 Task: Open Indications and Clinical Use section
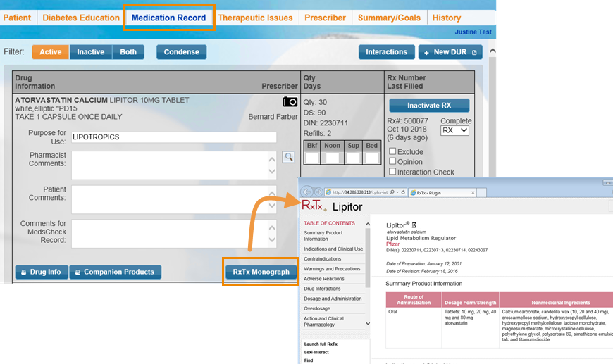pos(333,249)
